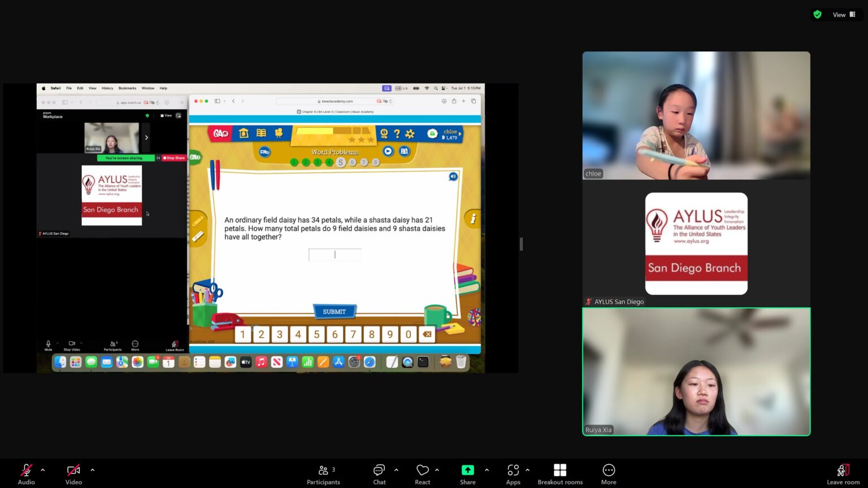Tap the on-screen 5 key

[x=316, y=334]
